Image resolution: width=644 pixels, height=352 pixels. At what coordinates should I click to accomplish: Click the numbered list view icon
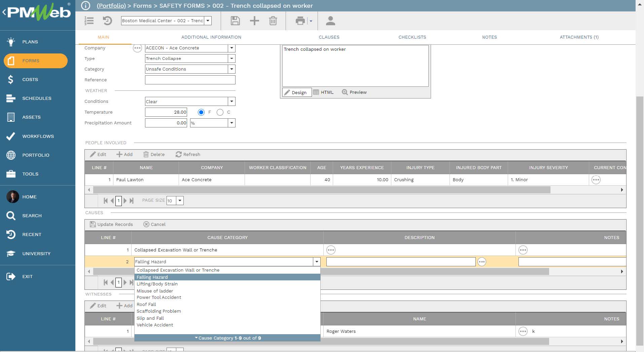[89, 21]
